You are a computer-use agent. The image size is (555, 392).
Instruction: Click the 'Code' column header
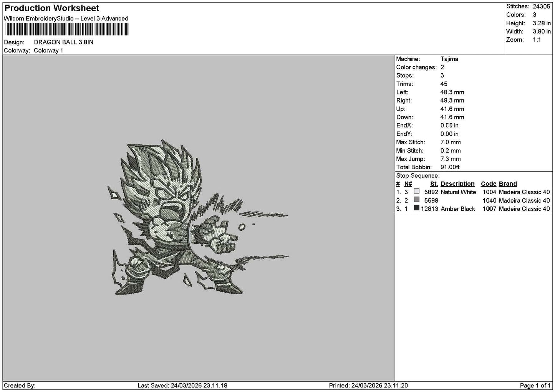point(489,184)
